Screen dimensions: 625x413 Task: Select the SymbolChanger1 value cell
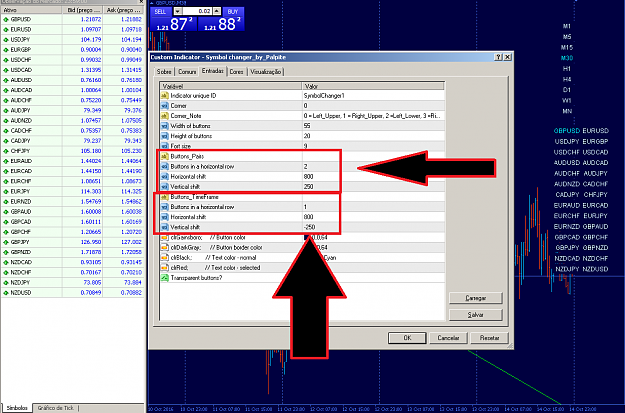pos(373,96)
